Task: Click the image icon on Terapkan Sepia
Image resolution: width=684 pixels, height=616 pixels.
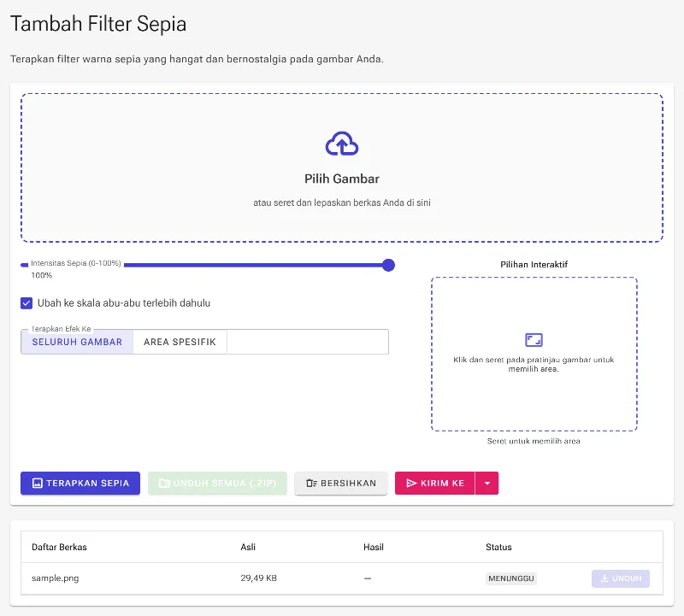Action: click(38, 483)
